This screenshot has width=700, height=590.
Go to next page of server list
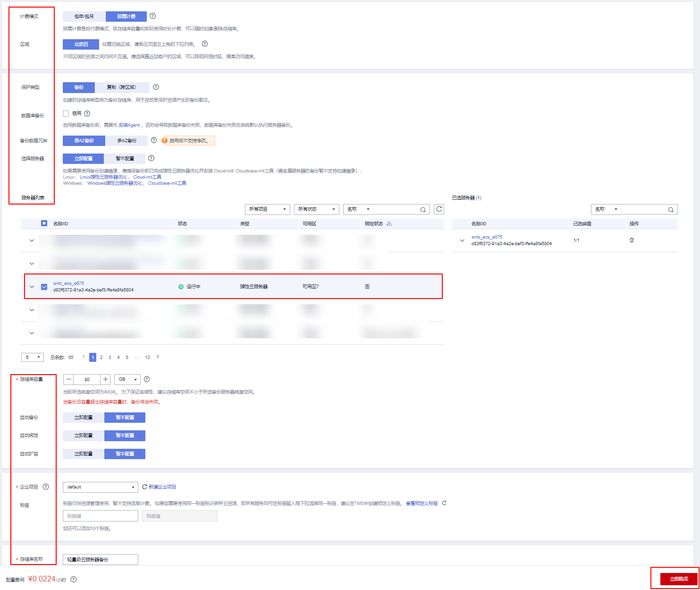pos(158,357)
